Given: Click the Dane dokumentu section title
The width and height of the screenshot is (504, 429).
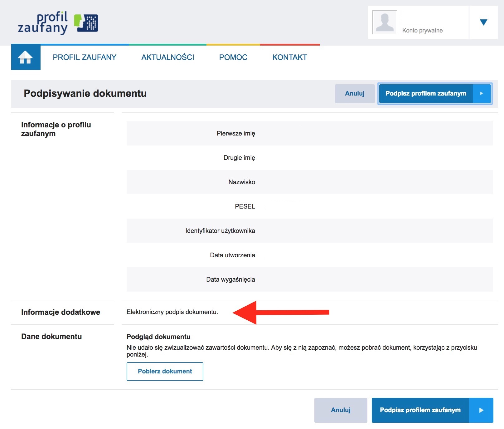Looking at the screenshot, I should (x=51, y=337).
